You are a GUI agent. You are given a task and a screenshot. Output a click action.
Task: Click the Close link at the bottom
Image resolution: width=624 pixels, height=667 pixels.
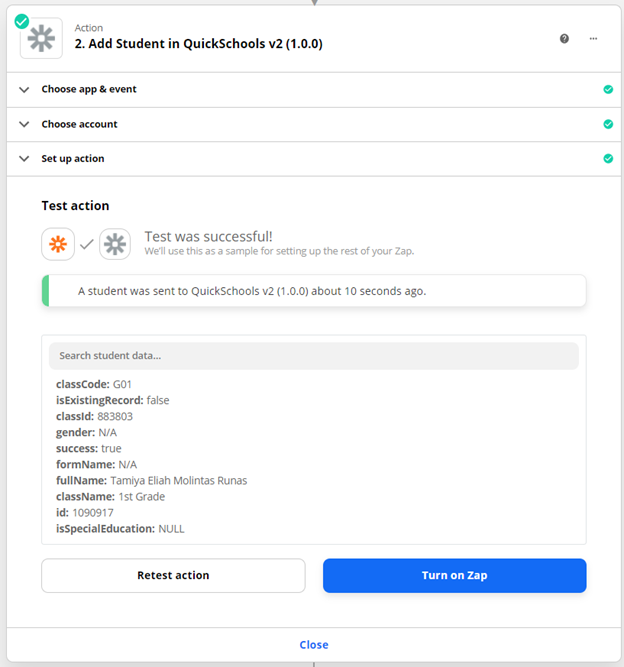tap(313, 645)
